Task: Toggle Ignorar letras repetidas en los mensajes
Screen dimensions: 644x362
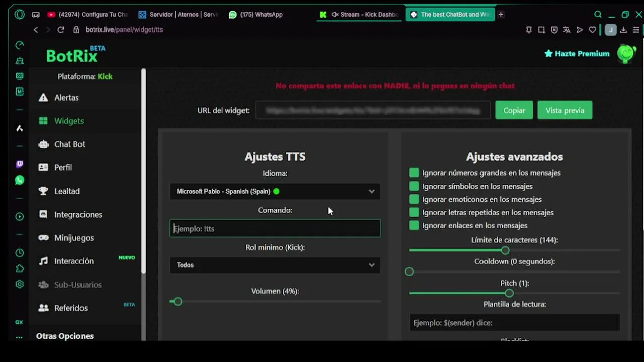Action: 414,212
